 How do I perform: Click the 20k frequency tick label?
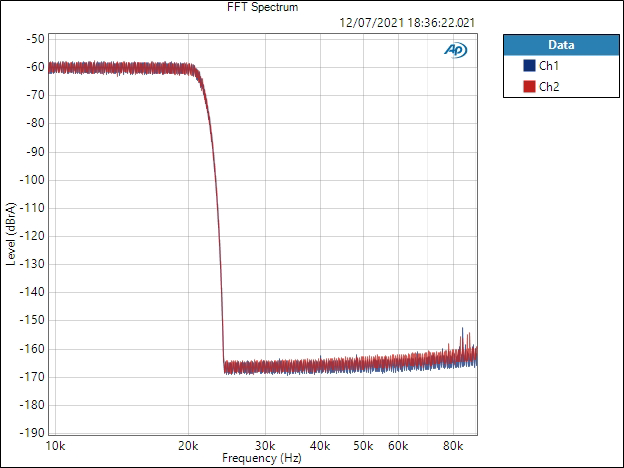tap(188, 446)
